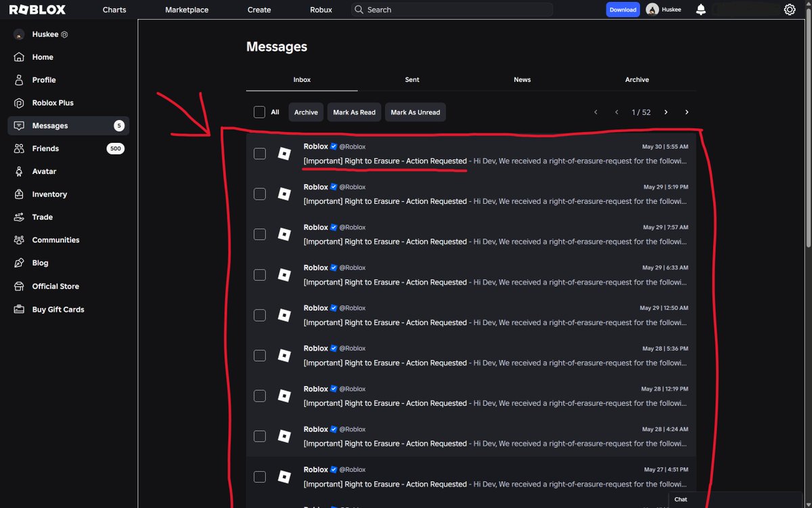Image resolution: width=812 pixels, height=508 pixels.
Task: Click the Messages unread count badge
Action: [119, 126]
